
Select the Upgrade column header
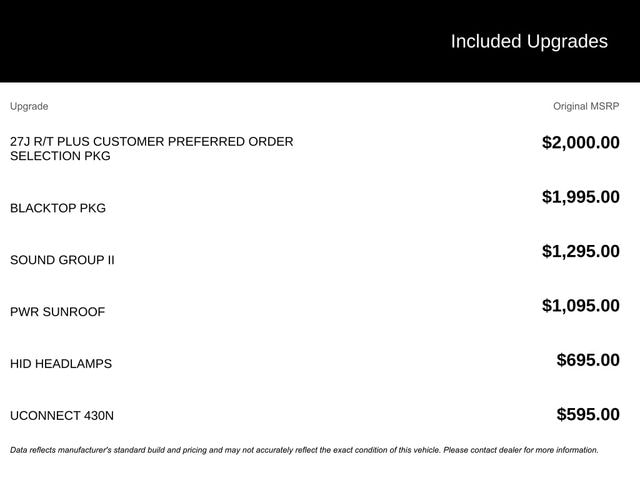[x=29, y=107]
